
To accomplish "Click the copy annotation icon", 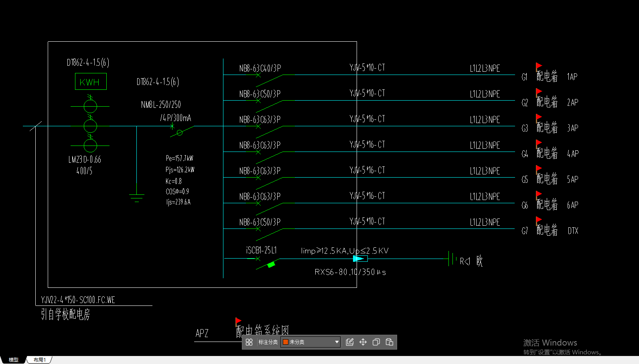I will 376,342.
